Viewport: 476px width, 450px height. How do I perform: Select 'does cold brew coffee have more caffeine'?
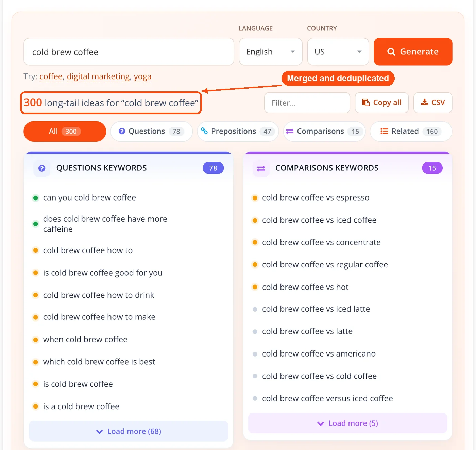(x=105, y=224)
